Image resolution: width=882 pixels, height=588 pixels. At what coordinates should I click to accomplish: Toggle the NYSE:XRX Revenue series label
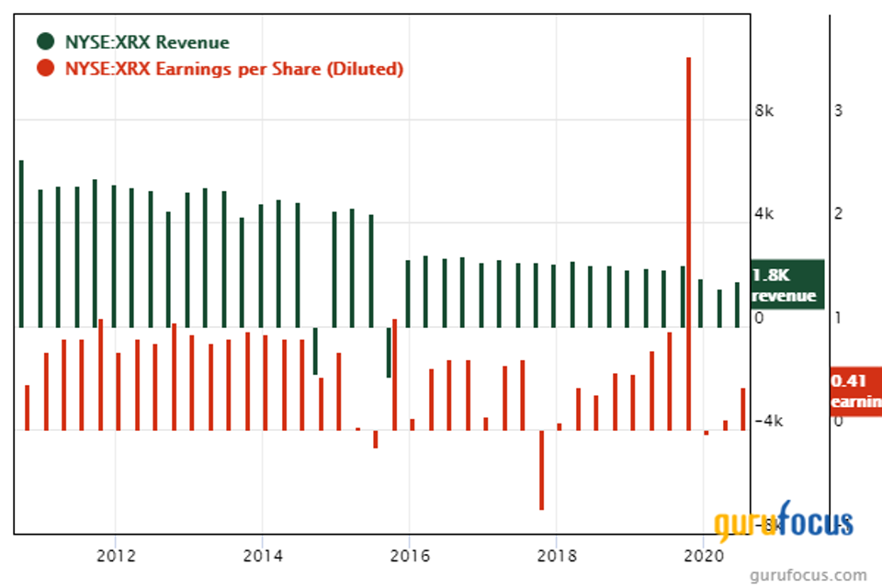147,42
